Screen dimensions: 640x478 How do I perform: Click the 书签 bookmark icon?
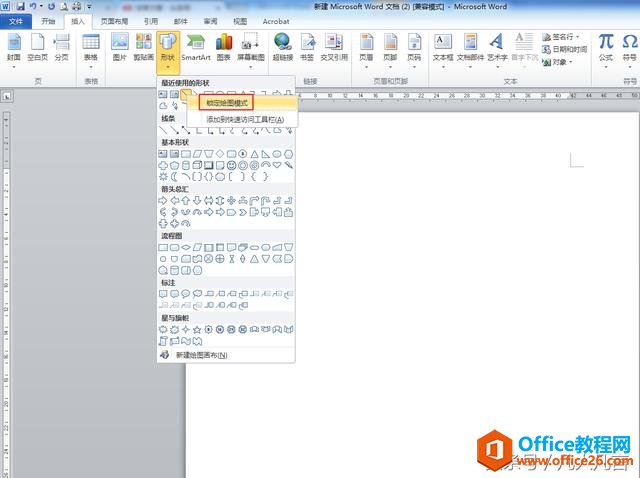point(307,48)
